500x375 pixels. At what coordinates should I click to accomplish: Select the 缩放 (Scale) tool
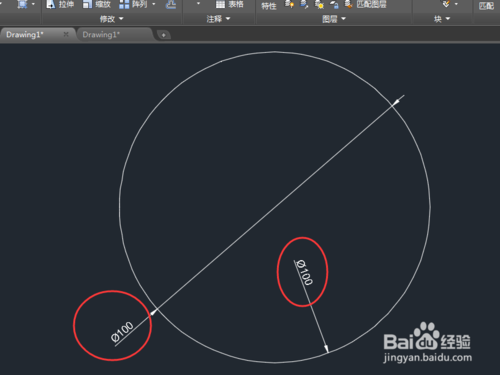point(97,4)
